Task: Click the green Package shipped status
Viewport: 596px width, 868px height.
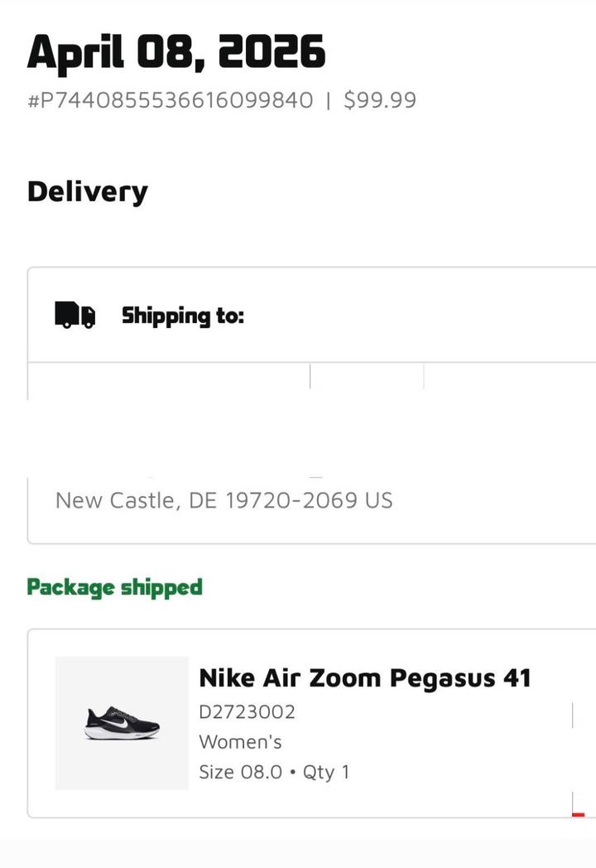Action: [x=114, y=587]
